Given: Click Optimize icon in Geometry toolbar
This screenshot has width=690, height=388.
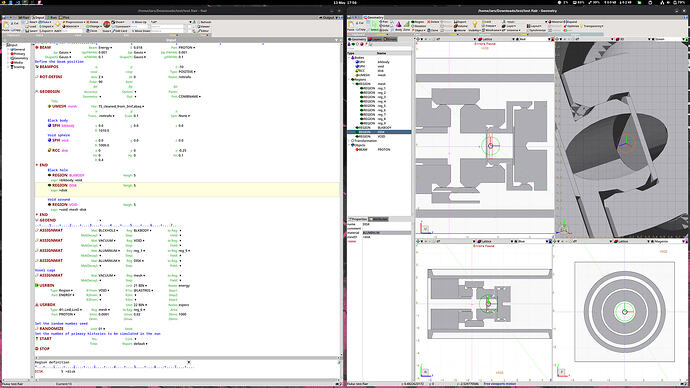Looking at the screenshot, I should click(572, 26).
